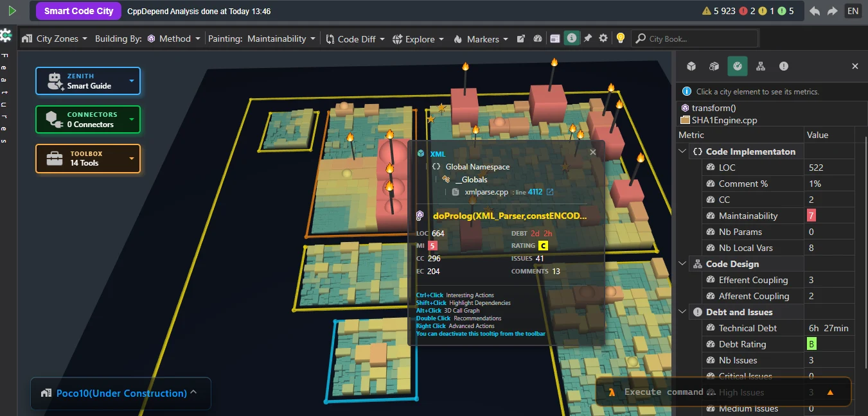Switch to the issues exclamation panel tab
Viewport: 868px width, 416px height.
784,66
